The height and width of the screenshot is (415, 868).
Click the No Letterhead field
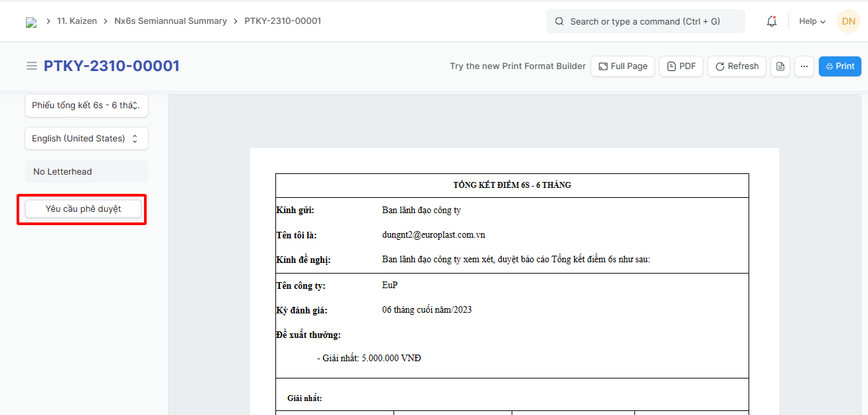coord(86,171)
